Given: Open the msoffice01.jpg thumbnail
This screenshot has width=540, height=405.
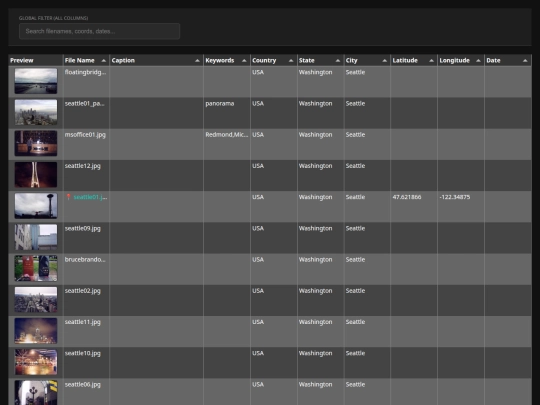Looking at the screenshot, I should [x=36, y=143].
